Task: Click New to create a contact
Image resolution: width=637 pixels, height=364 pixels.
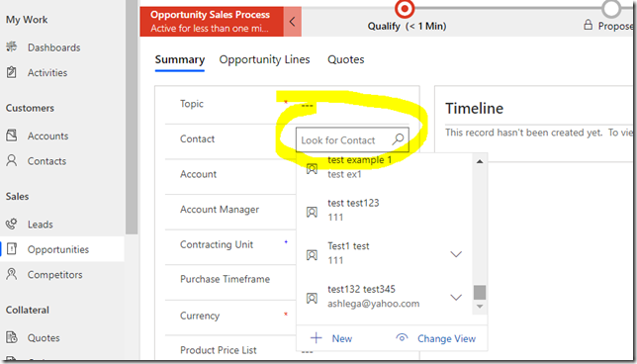Action: click(x=341, y=338)
